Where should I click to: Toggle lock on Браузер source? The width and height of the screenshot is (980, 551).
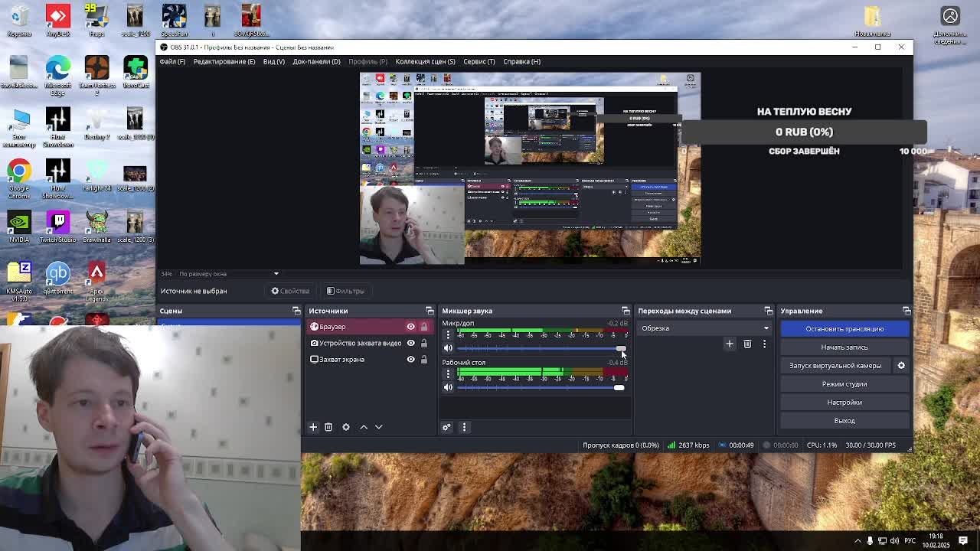[423, 327]
